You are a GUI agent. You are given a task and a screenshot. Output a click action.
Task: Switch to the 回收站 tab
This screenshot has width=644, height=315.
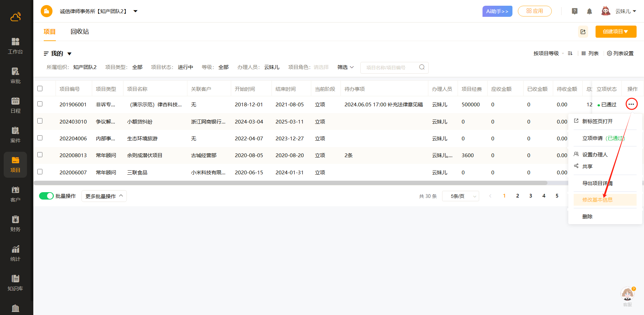click(x=80, y=32)
